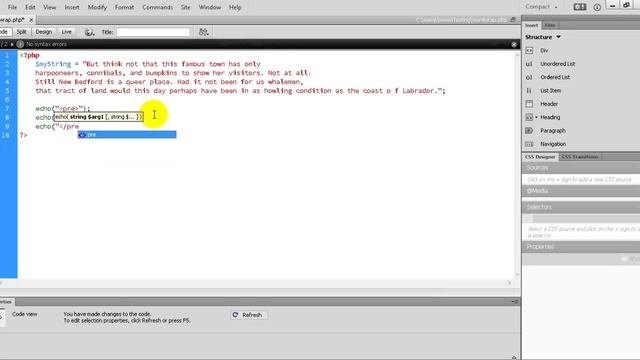Image resolution: width=640 pixels, height=360 pixels.
Task: Open the Properties panel options menu
Action: pyautogui.click(x=515, y=302)
